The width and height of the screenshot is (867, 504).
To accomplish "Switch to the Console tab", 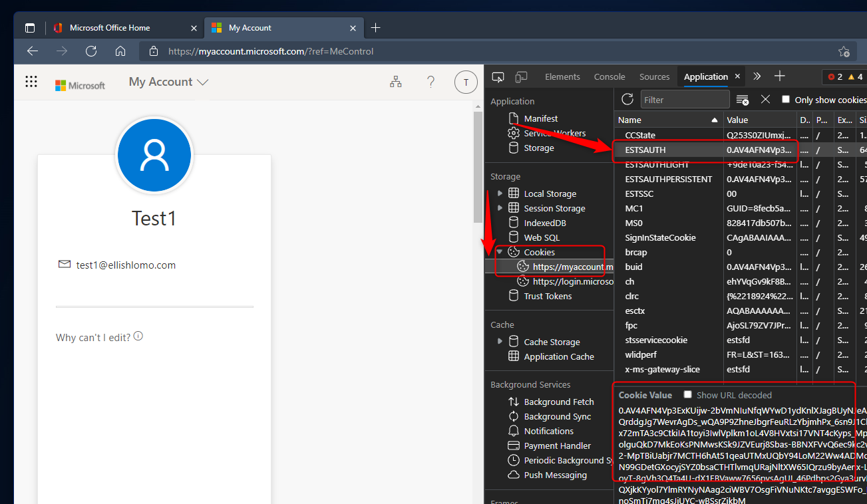I will coord(609,76).
